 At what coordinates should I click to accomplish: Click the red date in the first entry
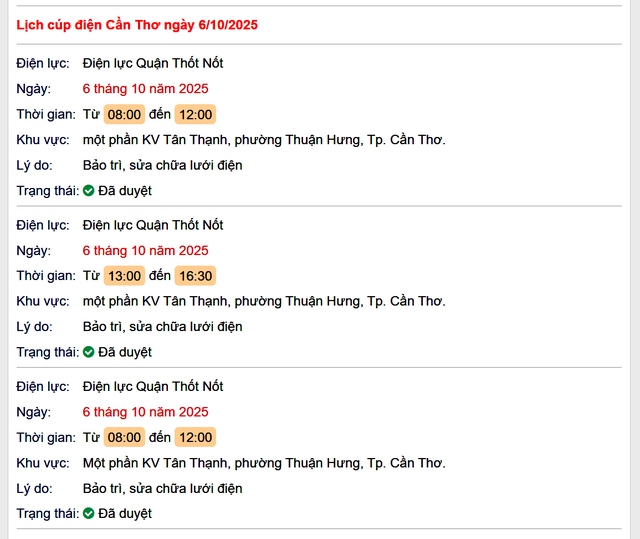(x=145, y=89)
